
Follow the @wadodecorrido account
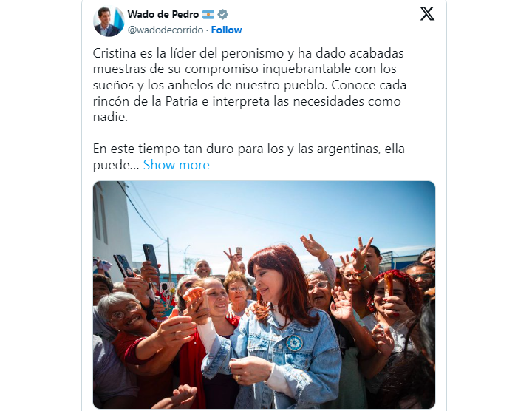(226, 30)
